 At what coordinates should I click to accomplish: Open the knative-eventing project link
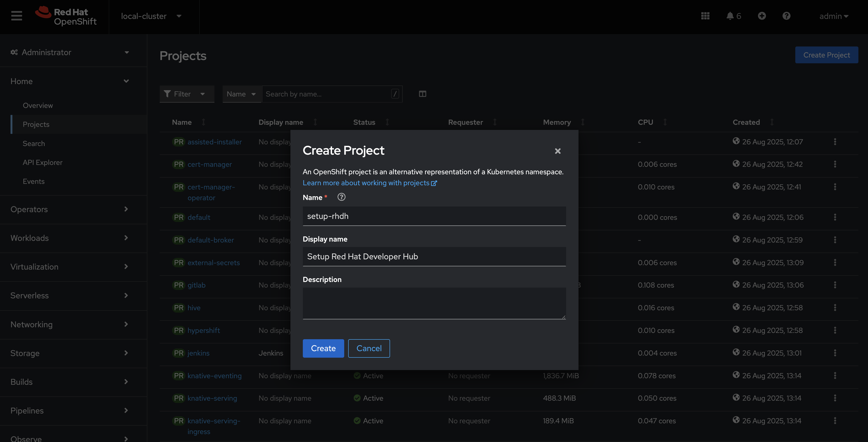pos(215,376)
